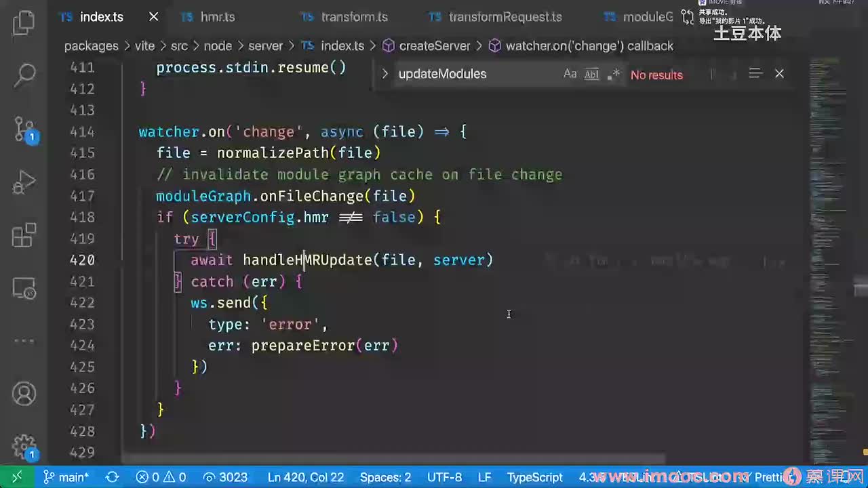Toggle Match Case in find widget
868x488 pixels.
pyautogui.click(x=570, y=74)
